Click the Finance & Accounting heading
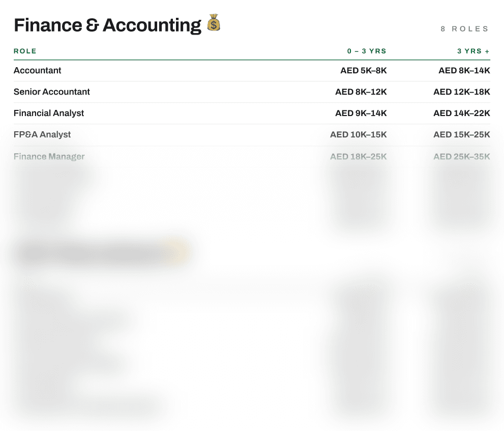 coord(107,25)
